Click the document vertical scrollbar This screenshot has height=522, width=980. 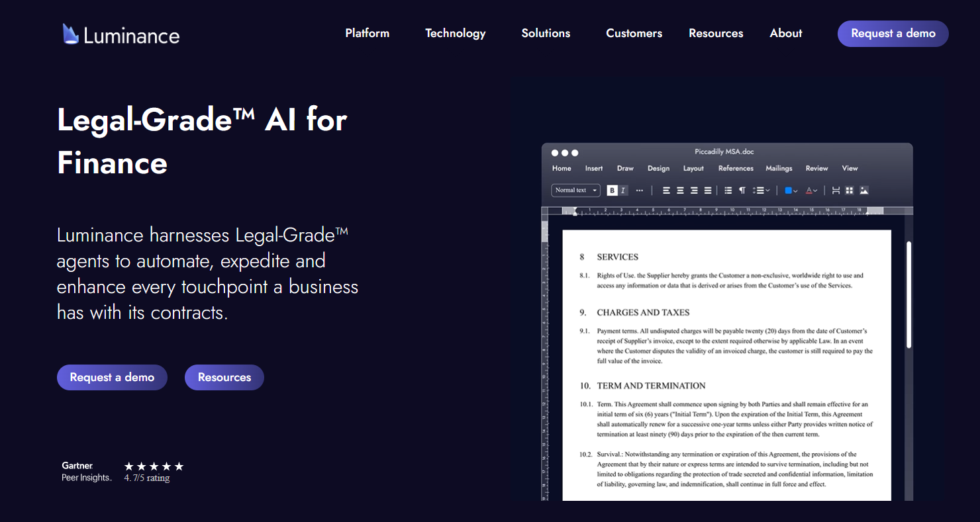pos(909,294)
